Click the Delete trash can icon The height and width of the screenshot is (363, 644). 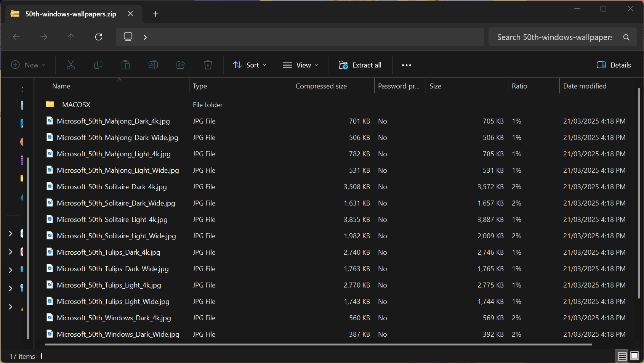tap(208, 65)
